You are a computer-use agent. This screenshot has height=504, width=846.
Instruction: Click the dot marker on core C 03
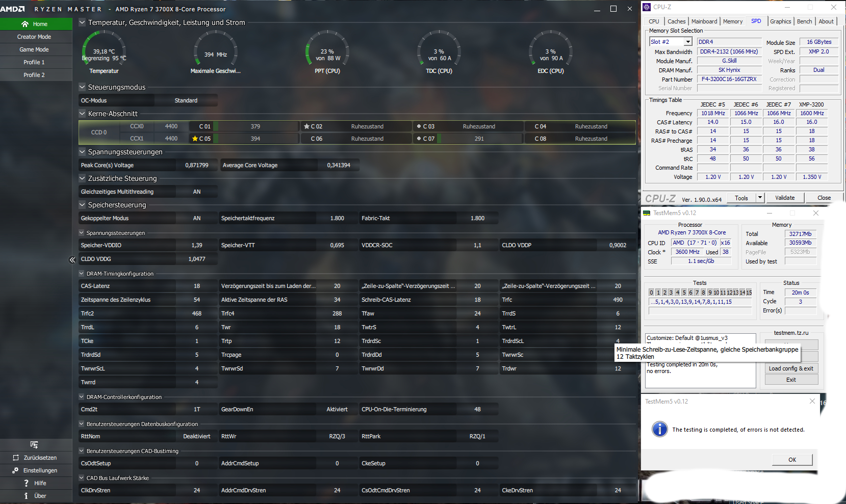click(419, 126)
